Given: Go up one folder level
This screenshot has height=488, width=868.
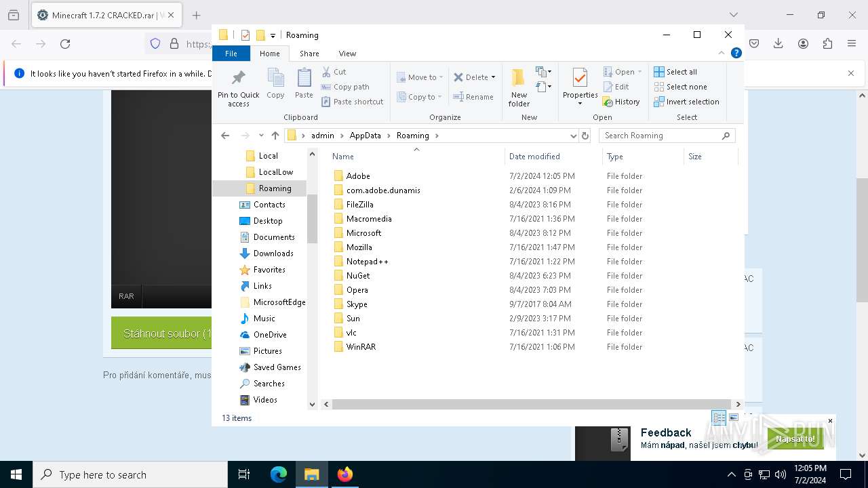Looking at the screenshot, I should [275, 136].
